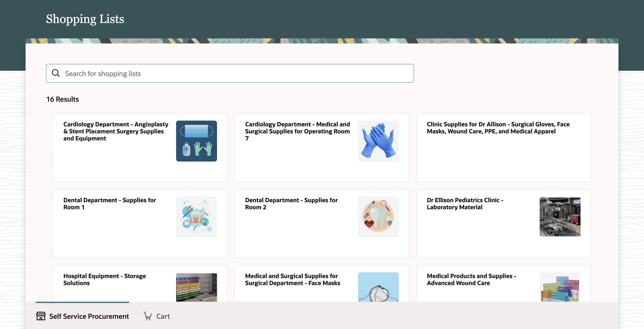Screen dimensions: 644x329
Task: Open Hospital Equipment Storage Solutions list
Action: click(x=105, y=280)
